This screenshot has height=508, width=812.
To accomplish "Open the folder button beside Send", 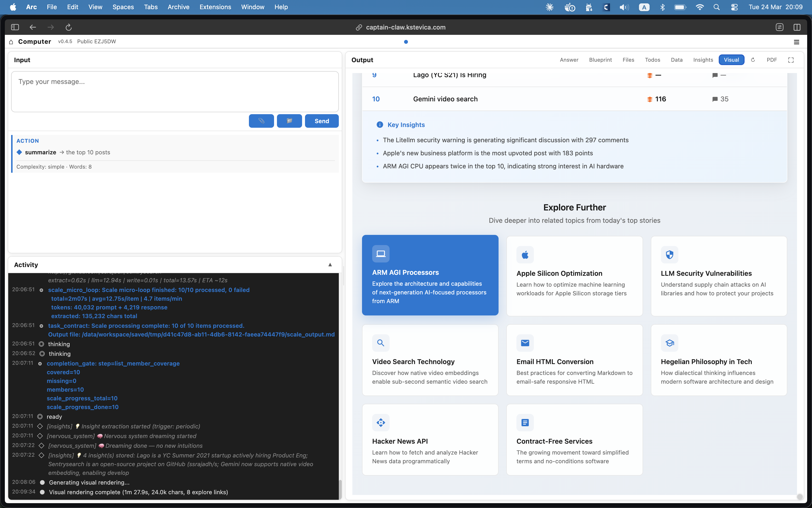I will pos(289,121).
